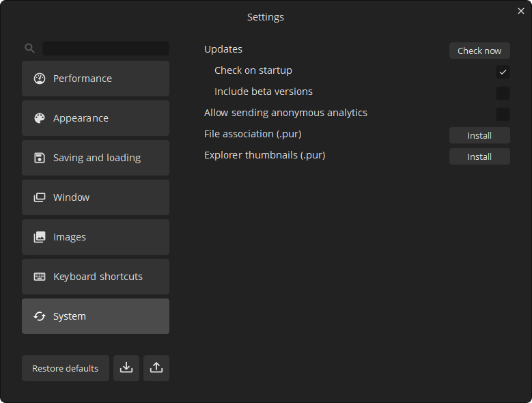
Task: Select the System settings category
Action: pyautogui.click(x=96, y=316)
